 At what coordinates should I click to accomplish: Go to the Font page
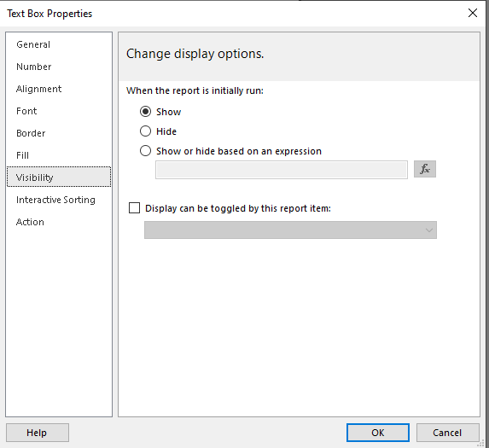pos(26,111)
